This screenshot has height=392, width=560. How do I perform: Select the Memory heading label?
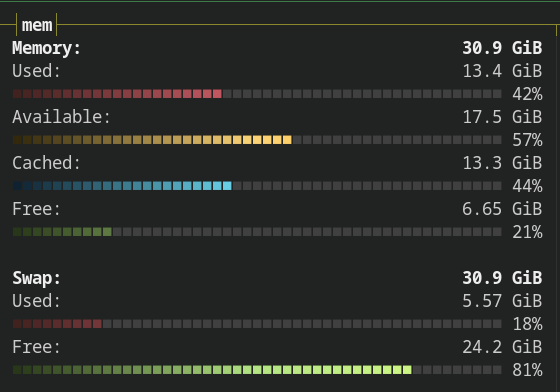[47, 48]
